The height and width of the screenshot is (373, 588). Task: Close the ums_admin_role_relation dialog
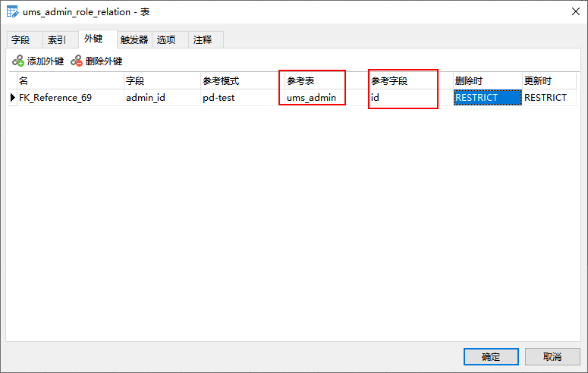tap(576, 11)
